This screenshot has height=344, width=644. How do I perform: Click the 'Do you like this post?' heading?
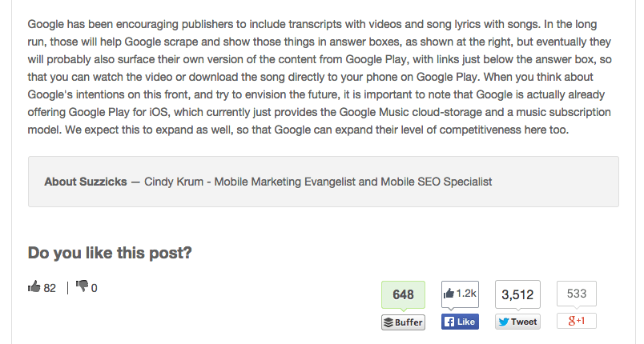pos(110,253)
